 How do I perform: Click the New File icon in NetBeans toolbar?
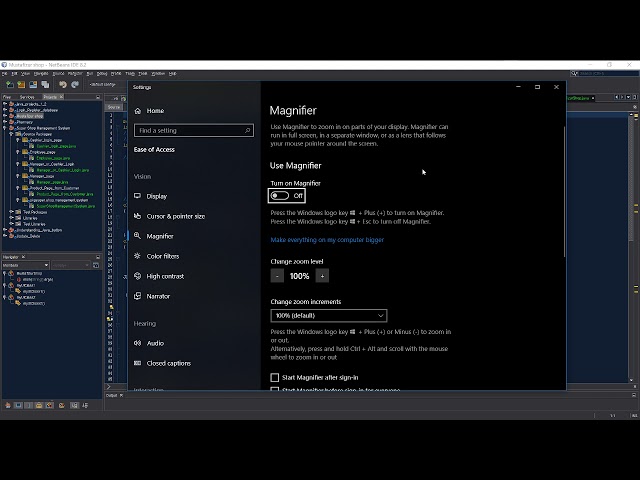[x=9, y=84]
